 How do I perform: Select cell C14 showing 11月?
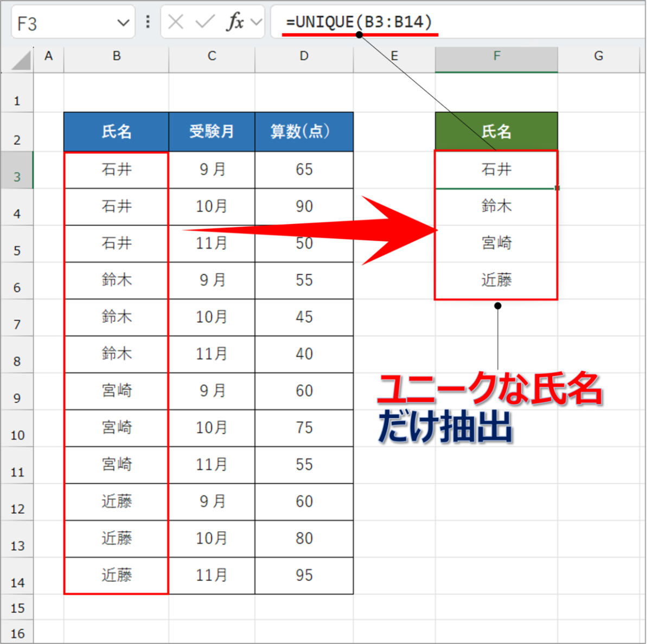212,576
